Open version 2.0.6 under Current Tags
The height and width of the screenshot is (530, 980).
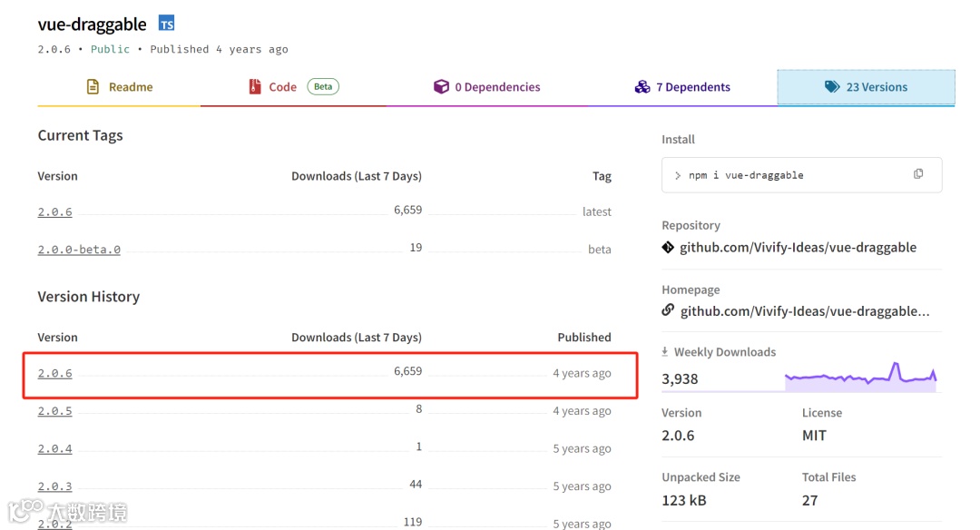55,211
